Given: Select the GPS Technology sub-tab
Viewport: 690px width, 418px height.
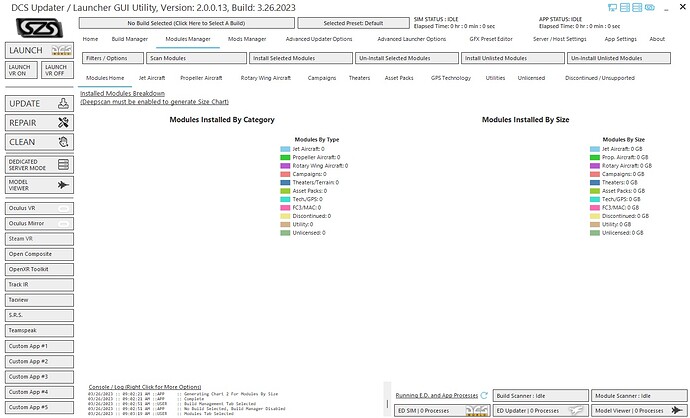Looking at the screenshot, I should (451, 78).
